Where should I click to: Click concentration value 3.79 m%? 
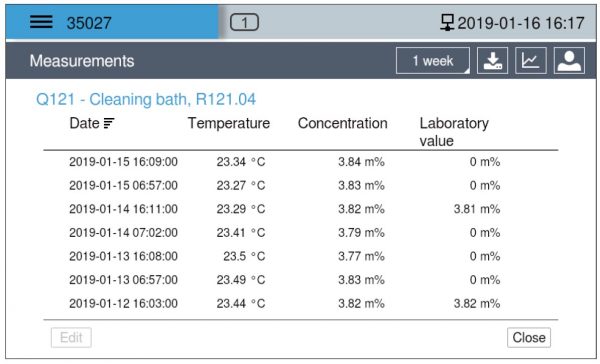coord(361,233)
